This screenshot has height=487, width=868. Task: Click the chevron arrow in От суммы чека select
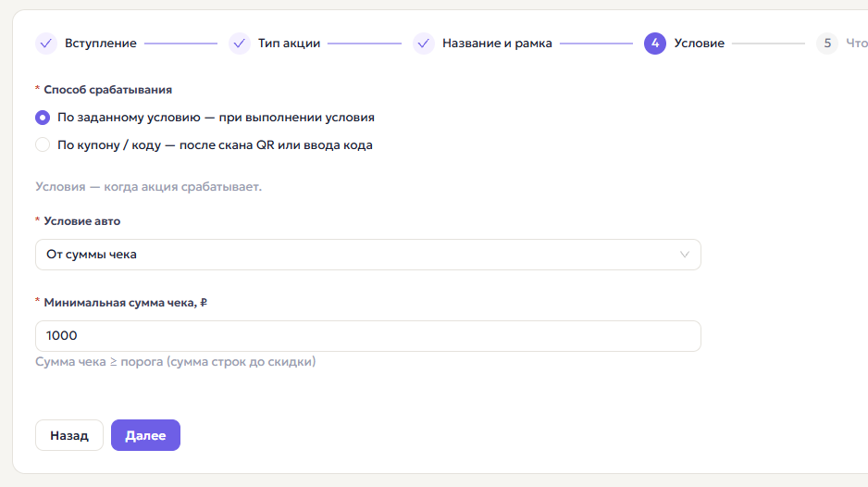pyautogui.click(x=685, y=255)
